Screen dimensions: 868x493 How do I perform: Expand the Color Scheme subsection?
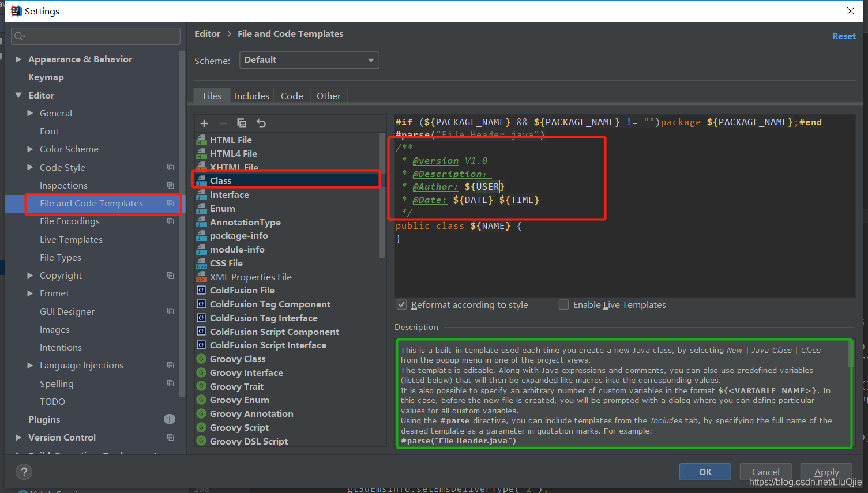(30, 149)
